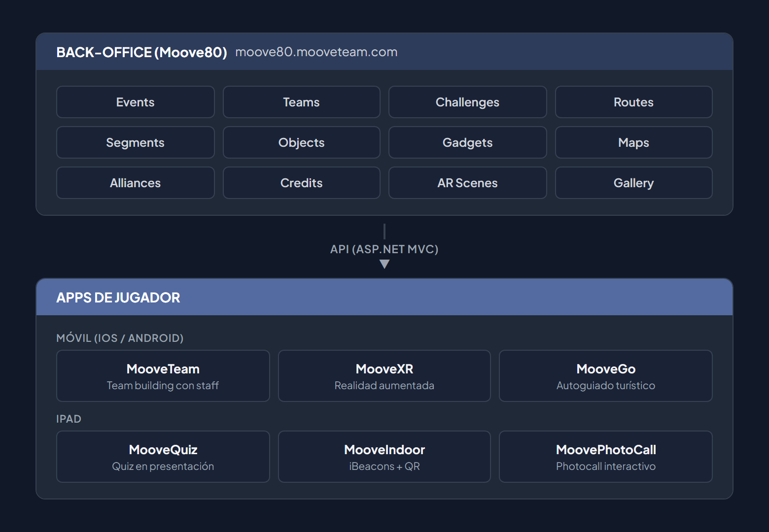This screenshot has height=532, width=769.
Task: Click the Events module box
Action: (x=136, y=102)
